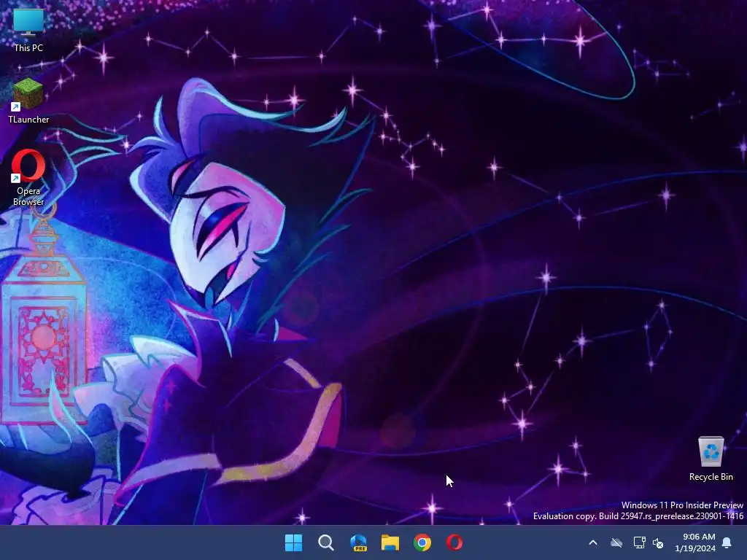Open the muted volume tray icon
This screenshot has height=560, width=747.
click(x=658, y=542)
